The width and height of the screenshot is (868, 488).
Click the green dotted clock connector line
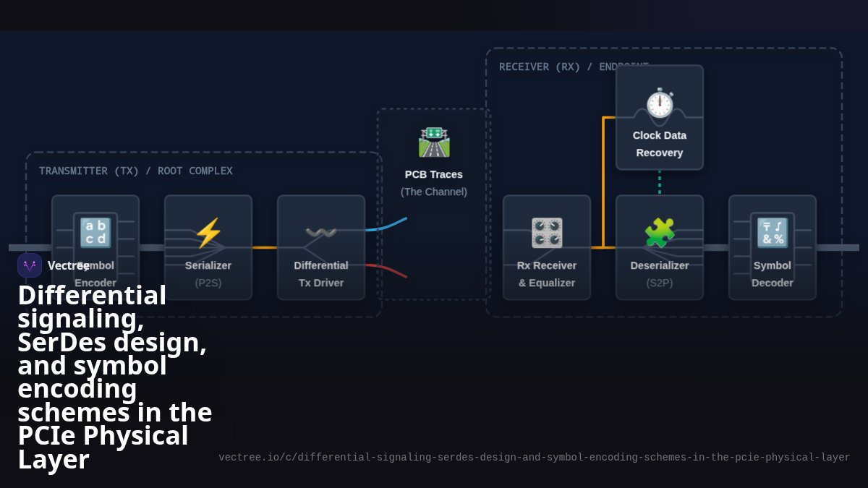(x=660, y=182)
